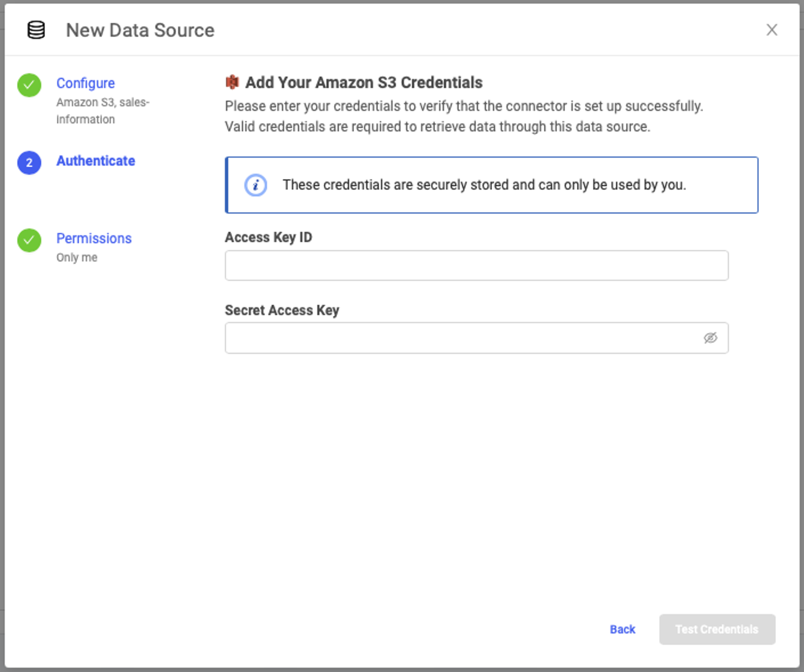Screen dimensions: 804x672
Task: Click the database icon in dialog header
Action: pyautogui.click(x=36, y=30)
